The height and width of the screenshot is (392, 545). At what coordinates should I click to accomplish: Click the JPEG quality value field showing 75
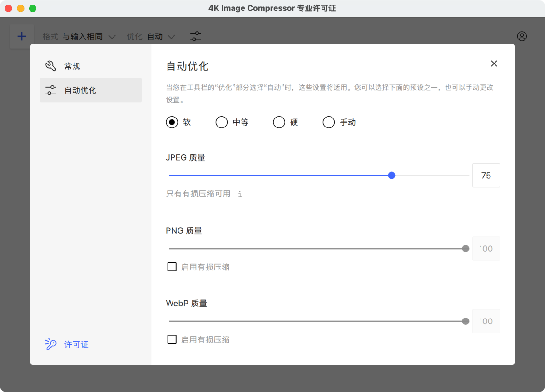point(486,176)
